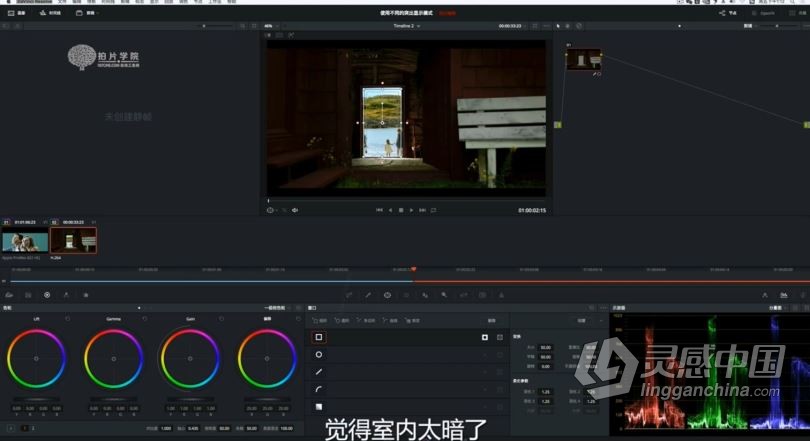Select the curve window shape
Image resolution: width=810 pixels, height=441 pixels.
coord(319,389)
